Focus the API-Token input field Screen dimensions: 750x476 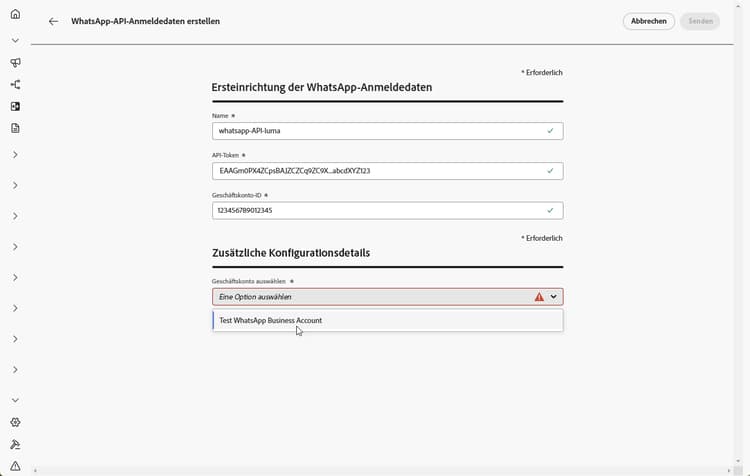click(x=380, y=171)
